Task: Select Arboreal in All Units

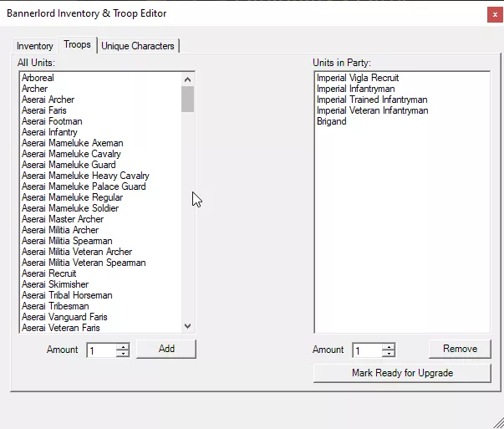Action: [101, 78]
